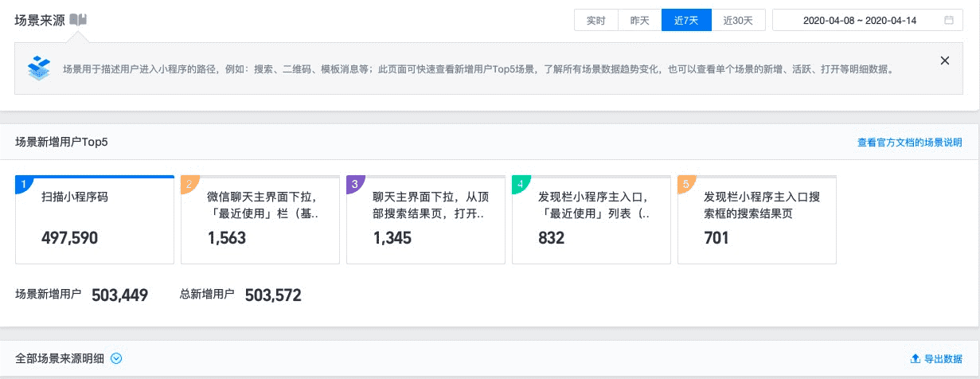Select the 微信聊天主界面下拉 scene card

click(260, 220)
